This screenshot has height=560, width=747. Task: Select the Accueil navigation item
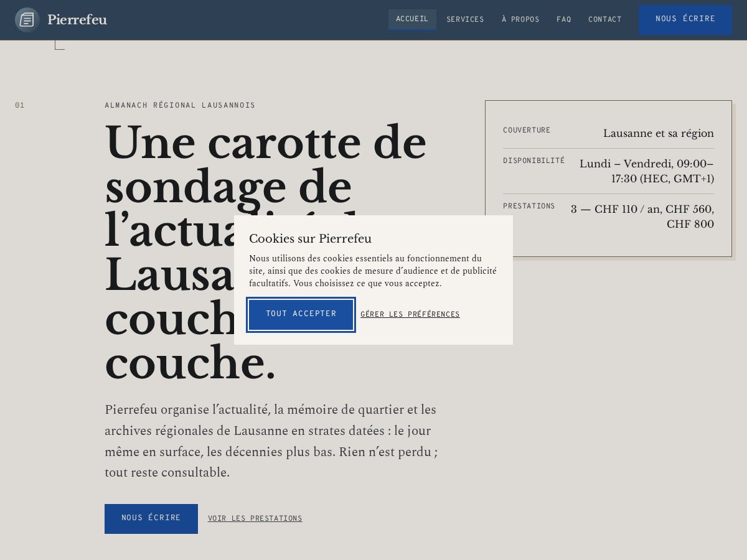[412, 19]
